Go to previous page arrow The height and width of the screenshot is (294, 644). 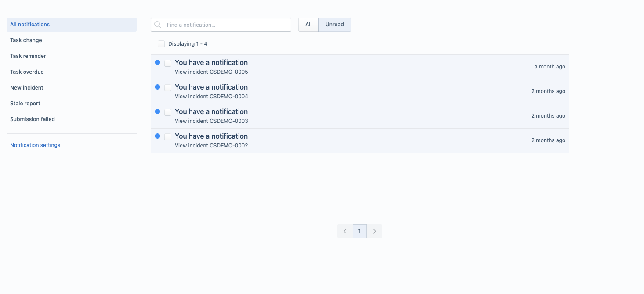click(x=345, y=231)
